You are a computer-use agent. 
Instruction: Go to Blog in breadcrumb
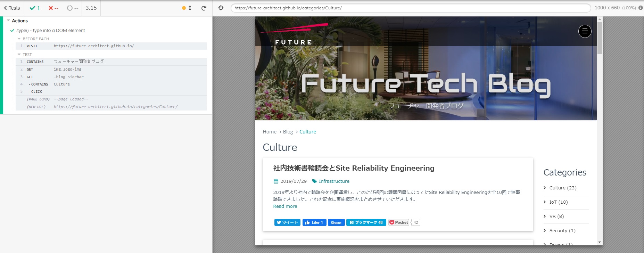coord(288,132)
